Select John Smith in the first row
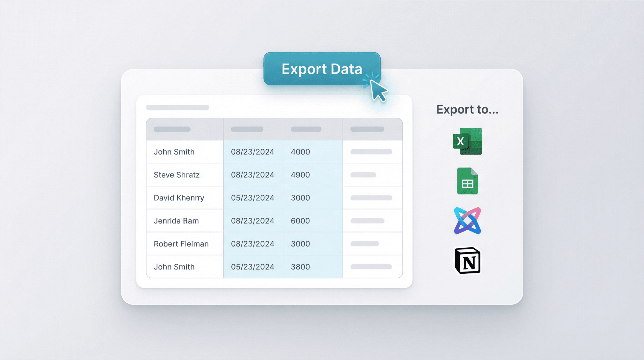Screen dimensions: 644x360 (174, 152)
